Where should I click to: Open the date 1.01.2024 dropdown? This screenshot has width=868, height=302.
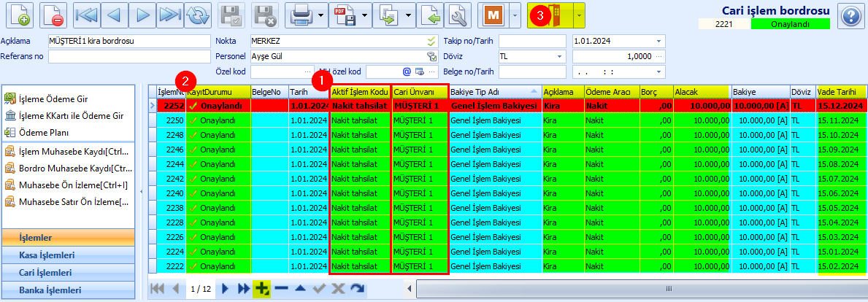pos(659,41)
